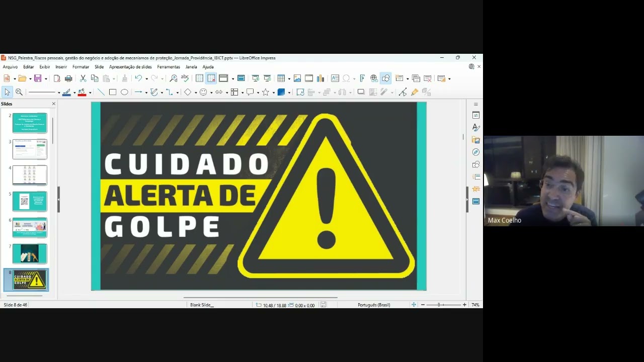Expand the Open file dropdown arrow
Screen dimensions: 644x362
pos(30,79)
